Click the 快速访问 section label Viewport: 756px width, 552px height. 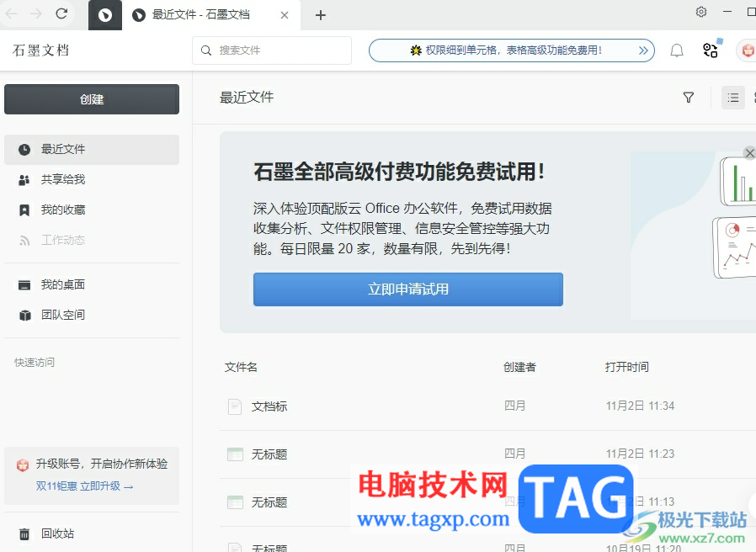(x=35, y=363)
